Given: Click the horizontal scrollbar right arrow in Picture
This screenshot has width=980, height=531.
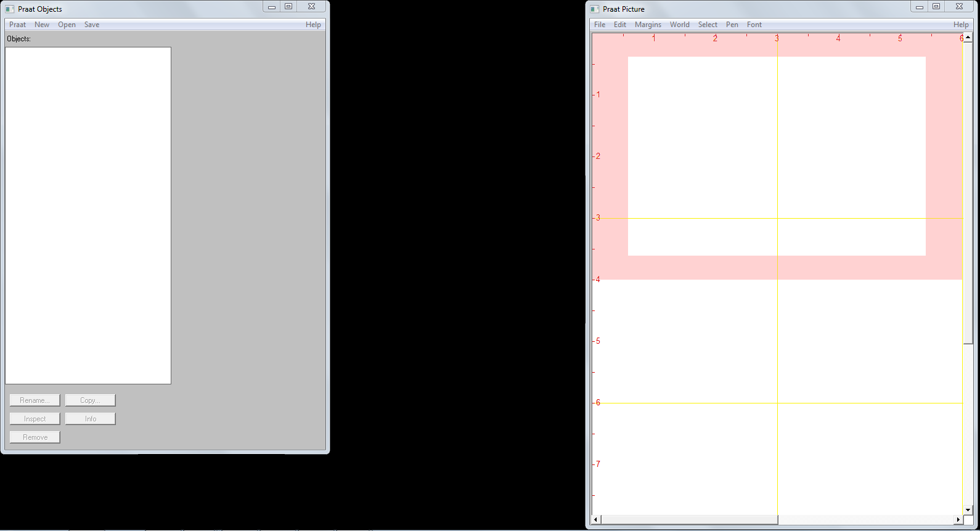Looking at the screenshot, I should [958, 520].
